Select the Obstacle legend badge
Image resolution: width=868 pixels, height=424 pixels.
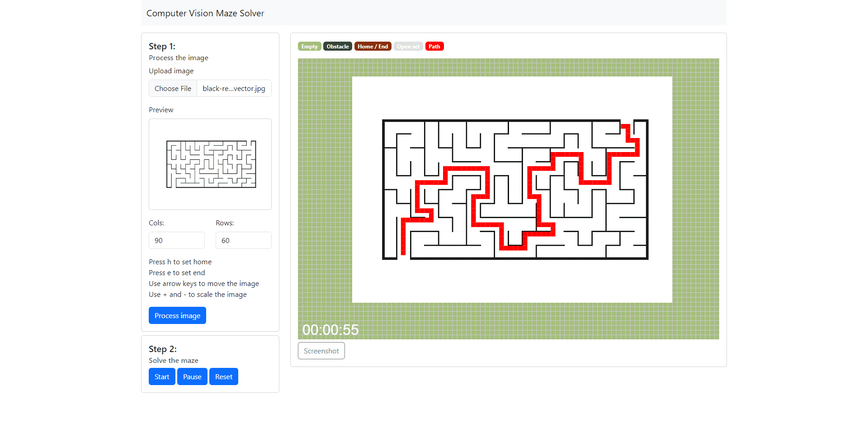pos(337,46)
